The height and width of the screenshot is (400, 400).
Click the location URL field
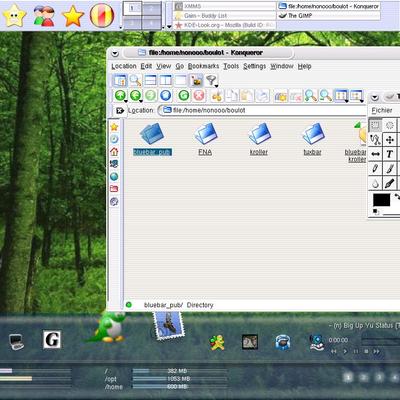263,110
